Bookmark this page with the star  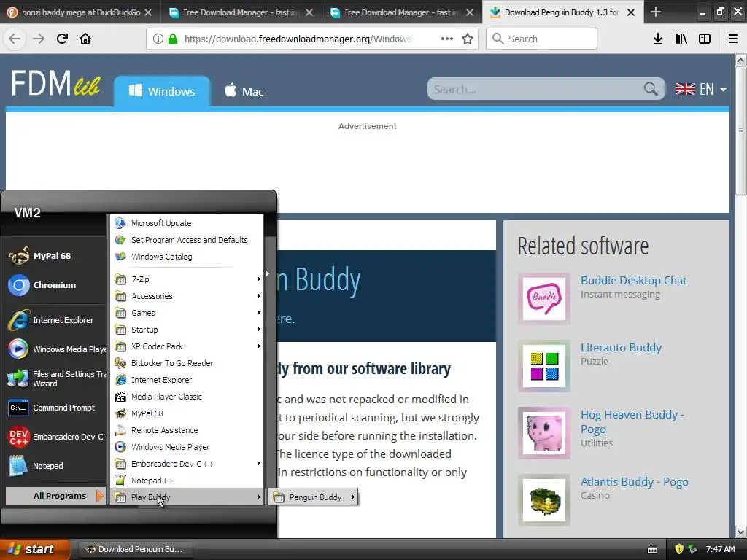[468, 39]
